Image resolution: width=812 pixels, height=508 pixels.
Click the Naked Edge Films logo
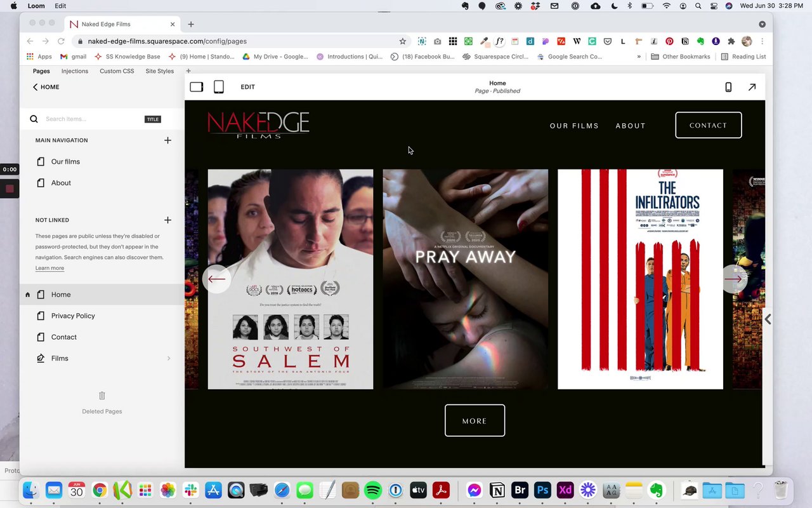pyautogui.click(x=258, y=125)
